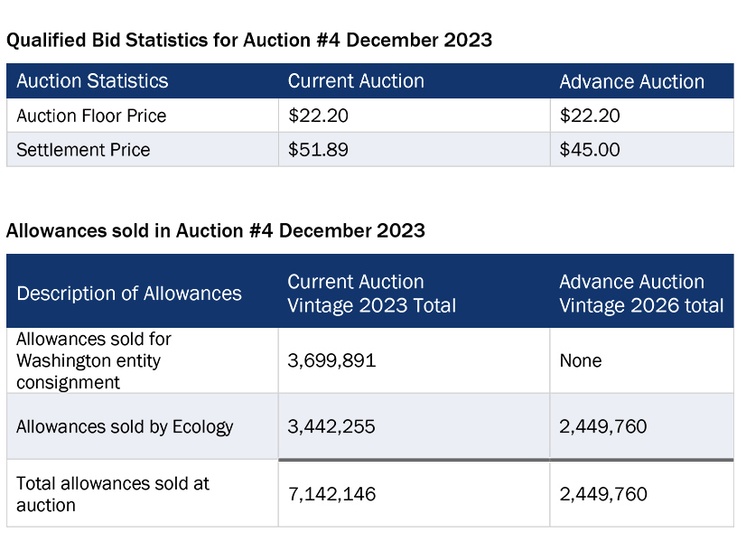Screen dimensions: 746x560
Task: Select the Auction Floor Price row label
Action: [91, 116]
